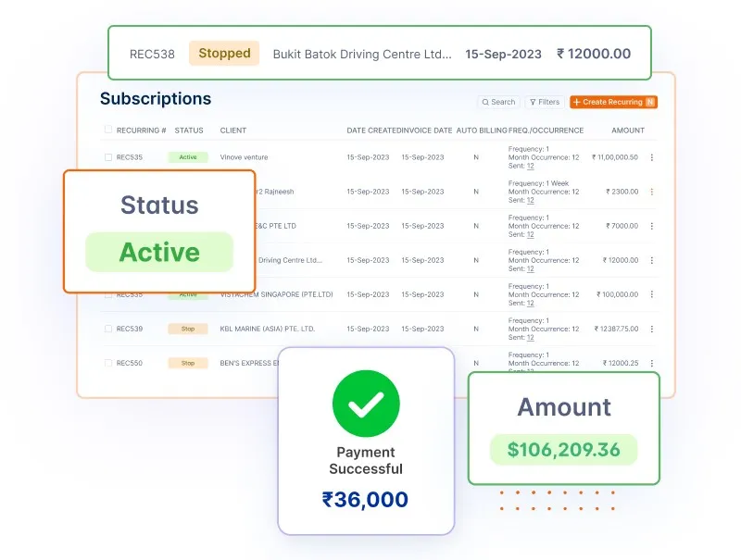Click the green Payment Successful checkmark icon

pyautogui.click(x=366, y=404)
